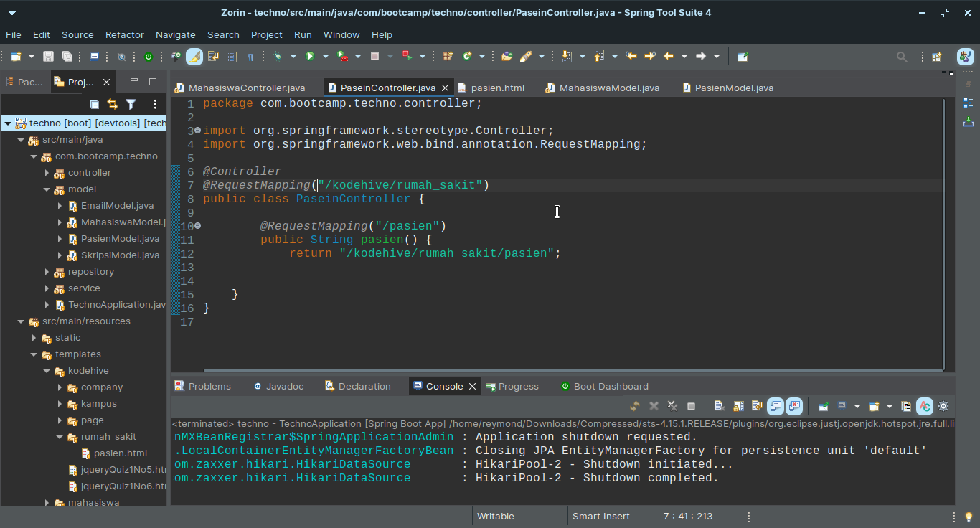The height and width of the screenshot is (528, 980).
Task: Run the techno application with the green Run icon
Action: click(310, 56)
